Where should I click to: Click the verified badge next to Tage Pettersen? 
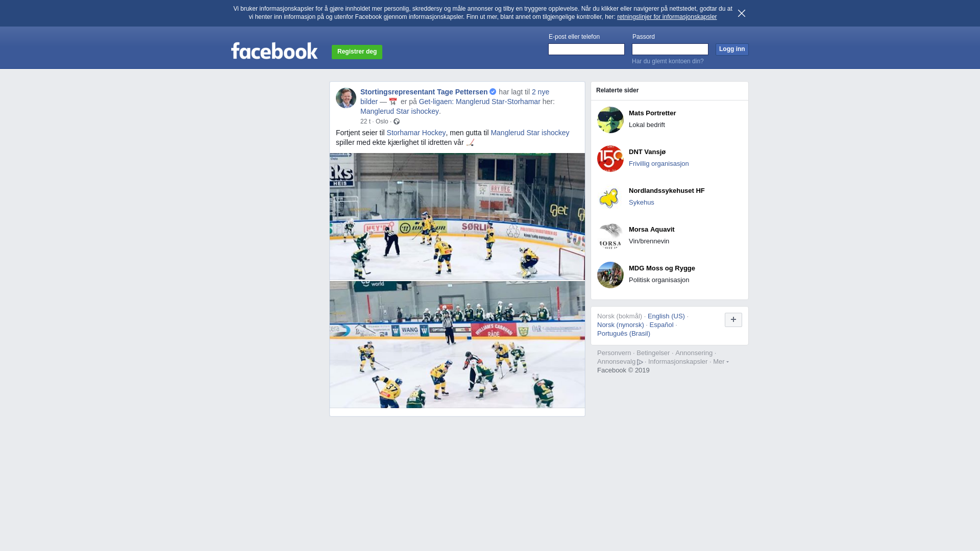[493, 92]
